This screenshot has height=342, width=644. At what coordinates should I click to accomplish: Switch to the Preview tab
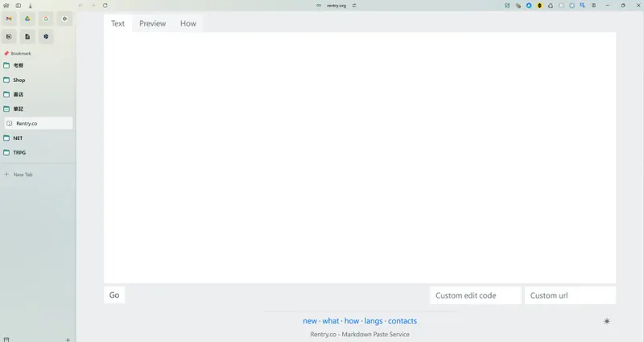[x=152, y=23]
